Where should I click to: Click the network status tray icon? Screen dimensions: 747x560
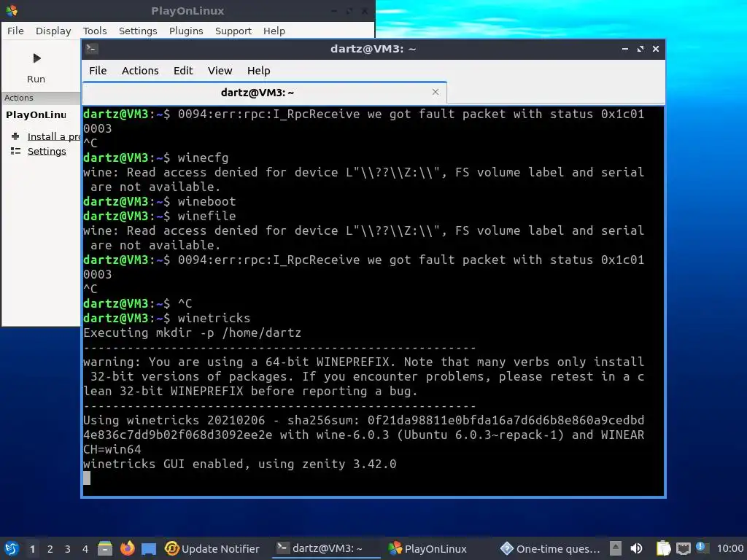(x=683, y=548)
